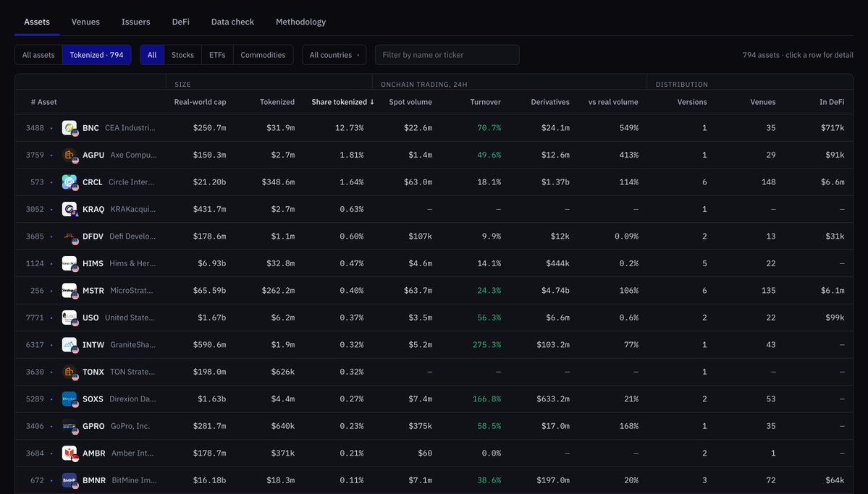Click the "GoPro, Inc." asset name
868x494 pixels.
tap(130, 426)
